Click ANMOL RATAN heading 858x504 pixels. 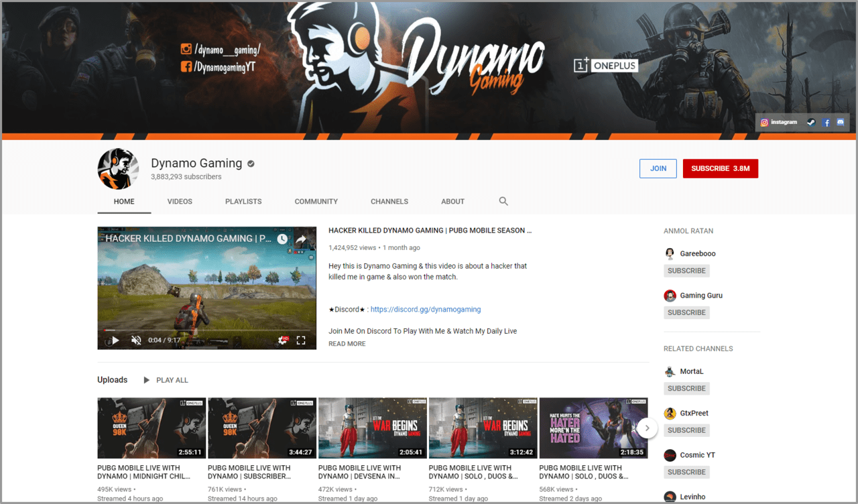[688, 231]
